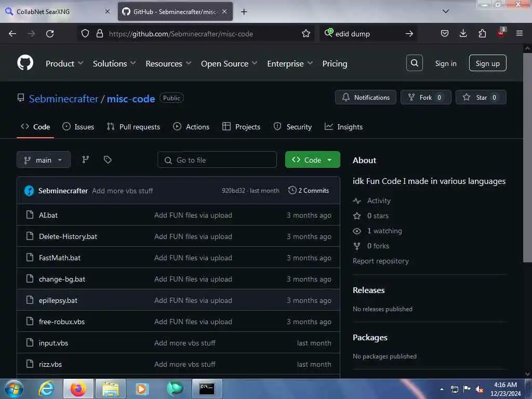Expand the Enterprise navigation menu
The image size is (532, 399).
pyautogui.click(x=290, y=63)
